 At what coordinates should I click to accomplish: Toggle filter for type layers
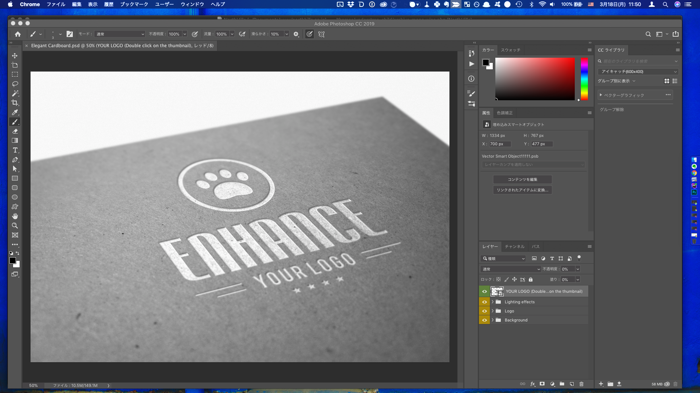pos(552,259)
